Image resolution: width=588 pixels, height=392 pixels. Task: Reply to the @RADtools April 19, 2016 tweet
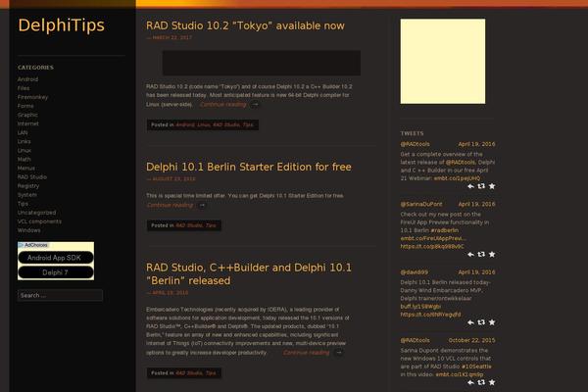(x=470, y=186)
